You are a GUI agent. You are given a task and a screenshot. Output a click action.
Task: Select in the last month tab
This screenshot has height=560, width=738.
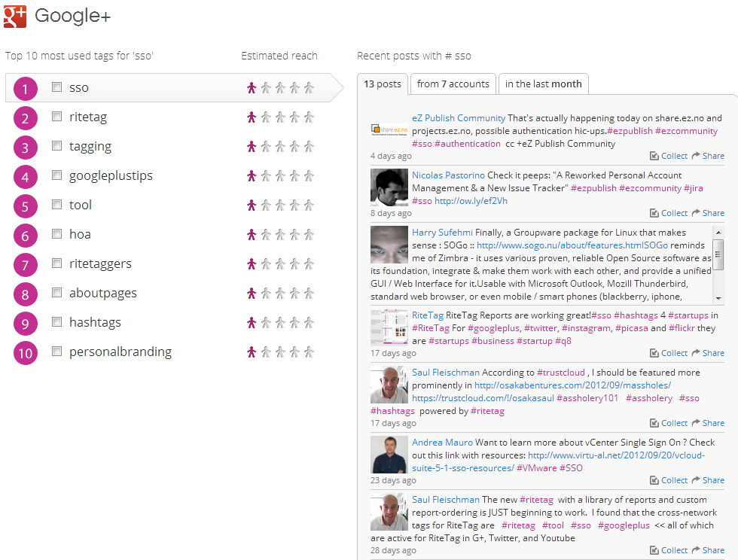point(543,84)
